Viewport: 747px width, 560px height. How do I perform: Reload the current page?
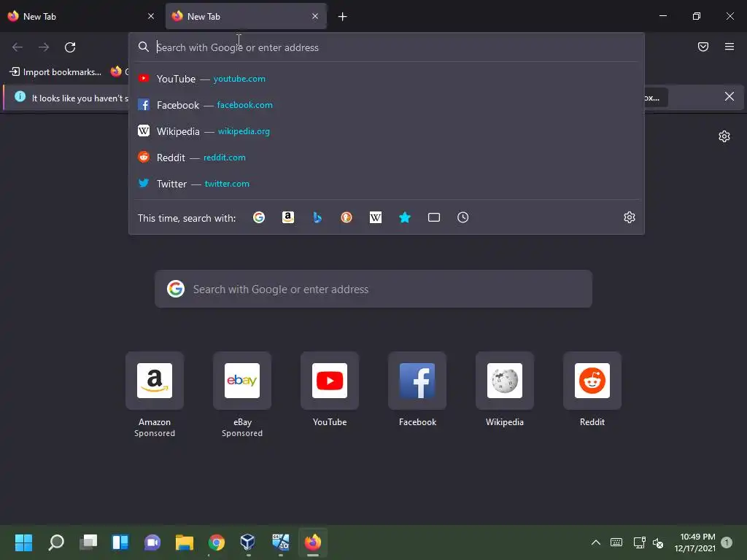pyautogui.click(x=70, y=47)
